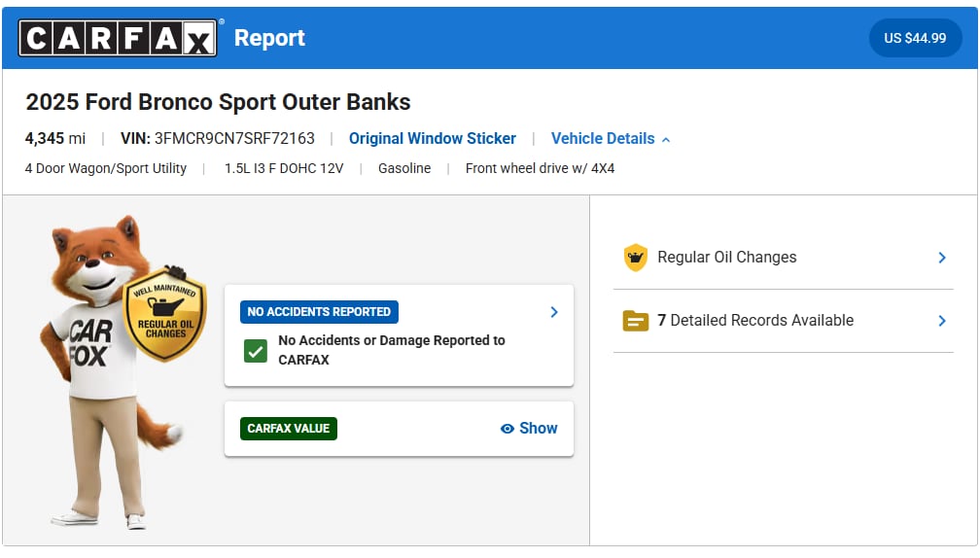Click the eye icon next to Show
Screen dimensions: 980x558
tap(507, 429)
